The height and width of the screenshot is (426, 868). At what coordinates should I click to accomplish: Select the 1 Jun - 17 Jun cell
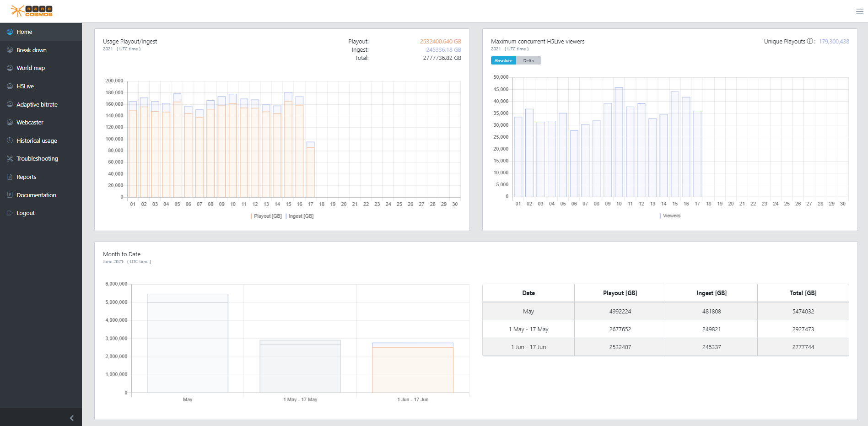[x=528, y=347]
